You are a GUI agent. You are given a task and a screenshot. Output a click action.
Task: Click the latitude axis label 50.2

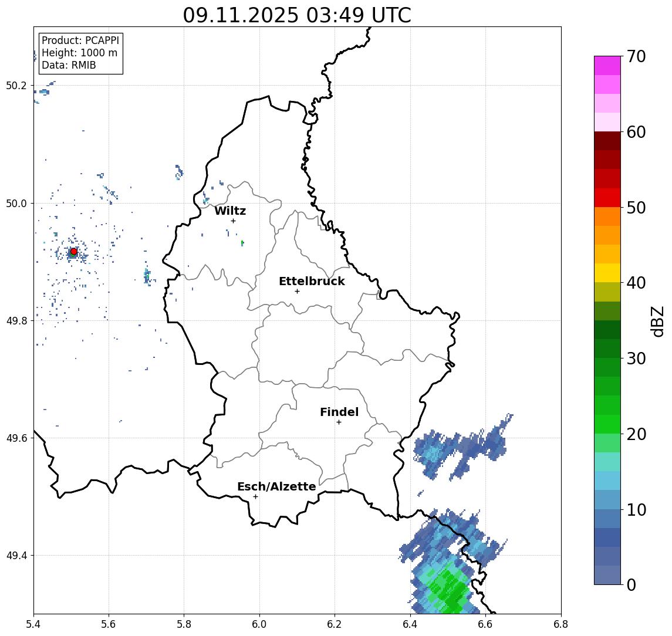pos(16,85)
